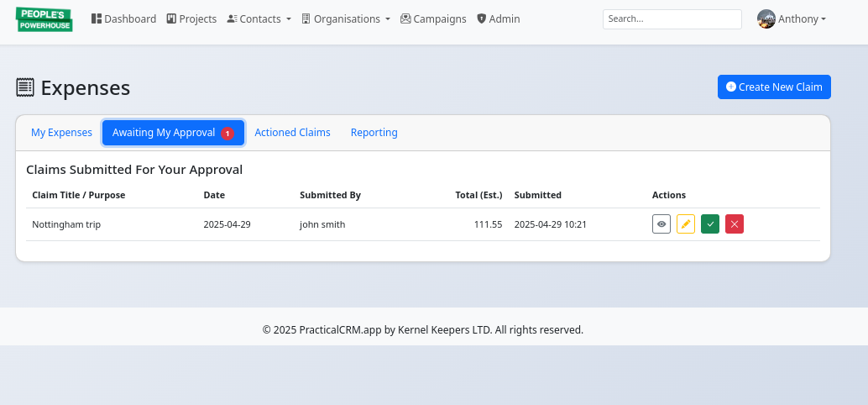Click the 'Claims Submitted For Your Approval' heading
868x405 pixels.
(134, 170)
